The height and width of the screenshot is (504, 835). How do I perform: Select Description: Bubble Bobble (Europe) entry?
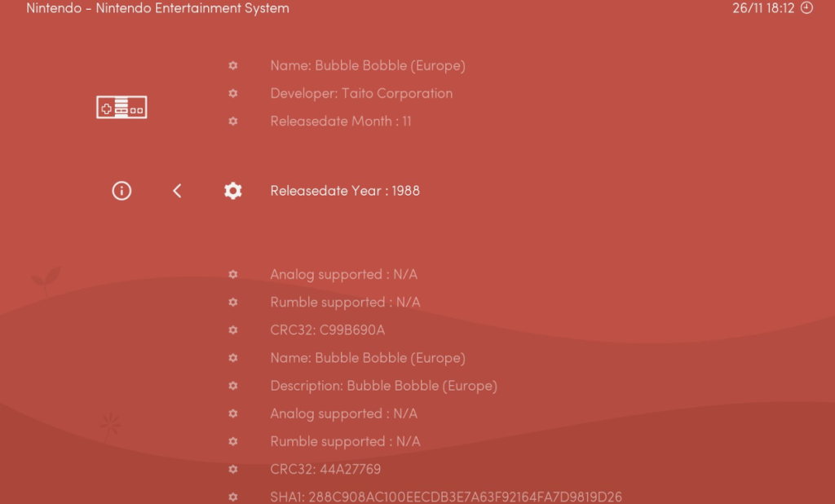click(383, 386)
